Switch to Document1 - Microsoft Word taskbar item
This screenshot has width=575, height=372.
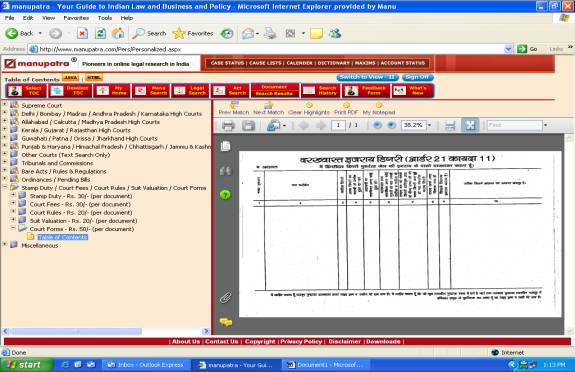[x=325, y=365]
